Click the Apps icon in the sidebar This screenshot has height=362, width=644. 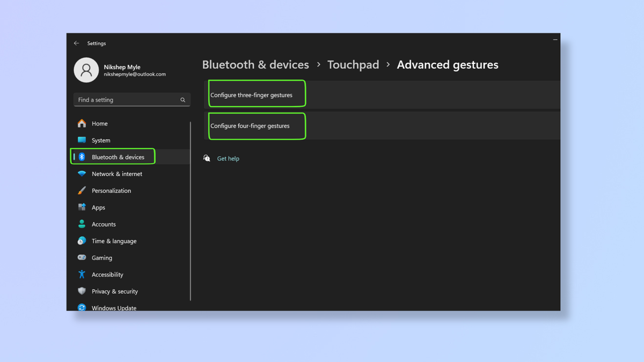[x=82, y=208]
